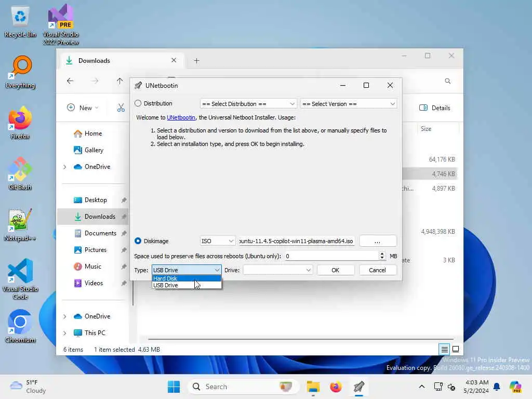Launch Firefox from the desktop
The height and width of the screenshot is (399, 532).
point(20,123)
